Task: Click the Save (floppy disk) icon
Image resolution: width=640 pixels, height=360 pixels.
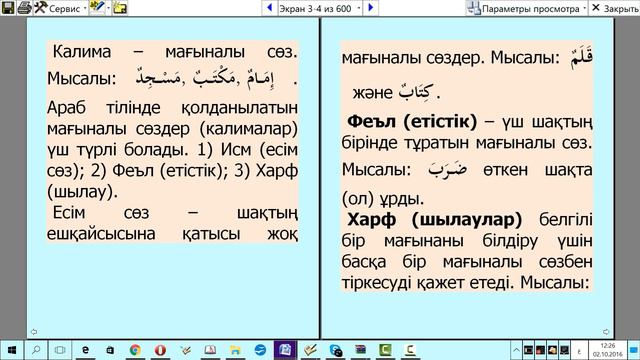Action: tap(8, 7)
